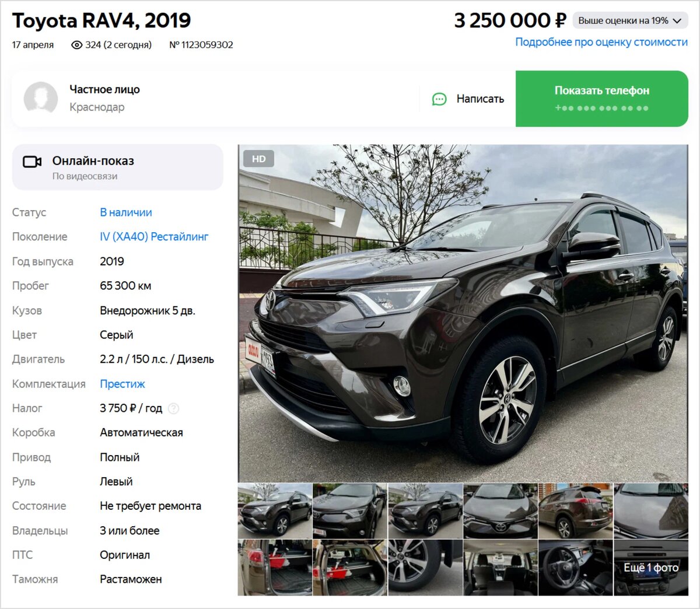
Task: Select the steering wheel interior thumbnail
Action: pos(575,568)
